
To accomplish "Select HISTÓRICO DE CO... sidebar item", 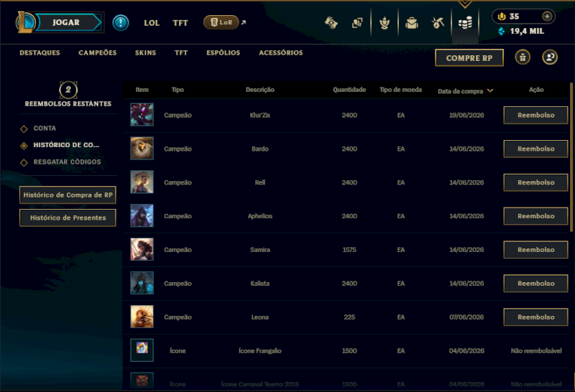I will [66, 145].
